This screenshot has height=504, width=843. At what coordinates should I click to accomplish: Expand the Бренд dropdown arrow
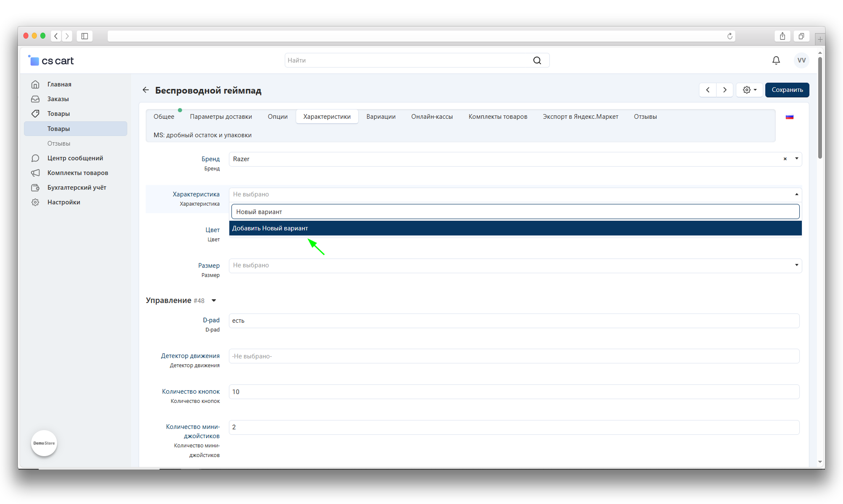796,159
